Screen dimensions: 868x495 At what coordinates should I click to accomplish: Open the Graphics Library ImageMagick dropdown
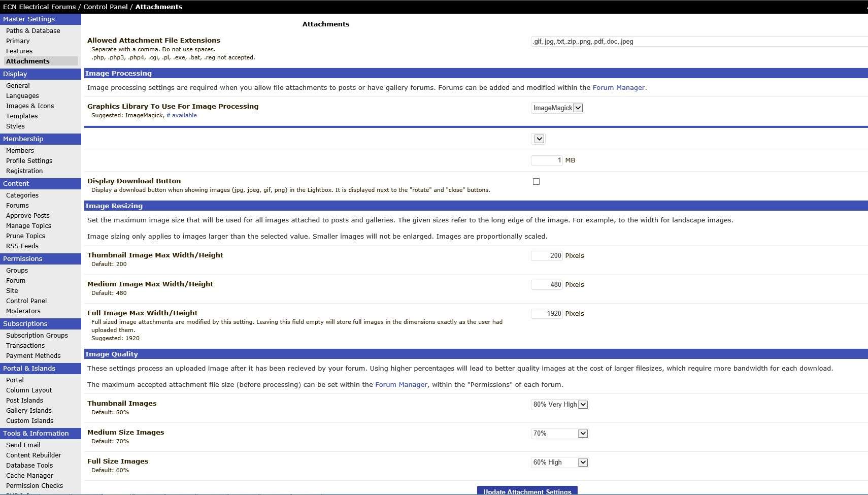click(x=557, y=108)
